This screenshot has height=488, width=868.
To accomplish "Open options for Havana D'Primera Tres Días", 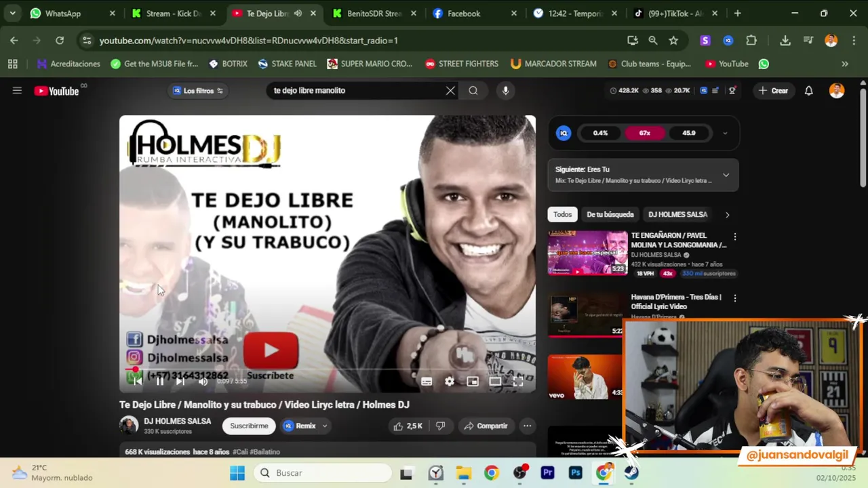I will [734, 298].
